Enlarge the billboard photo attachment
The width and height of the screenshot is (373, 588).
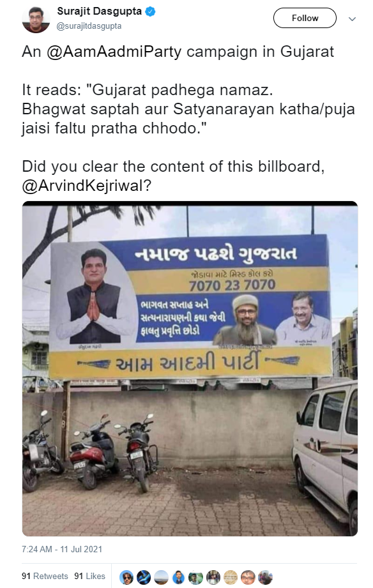[190, 368]
